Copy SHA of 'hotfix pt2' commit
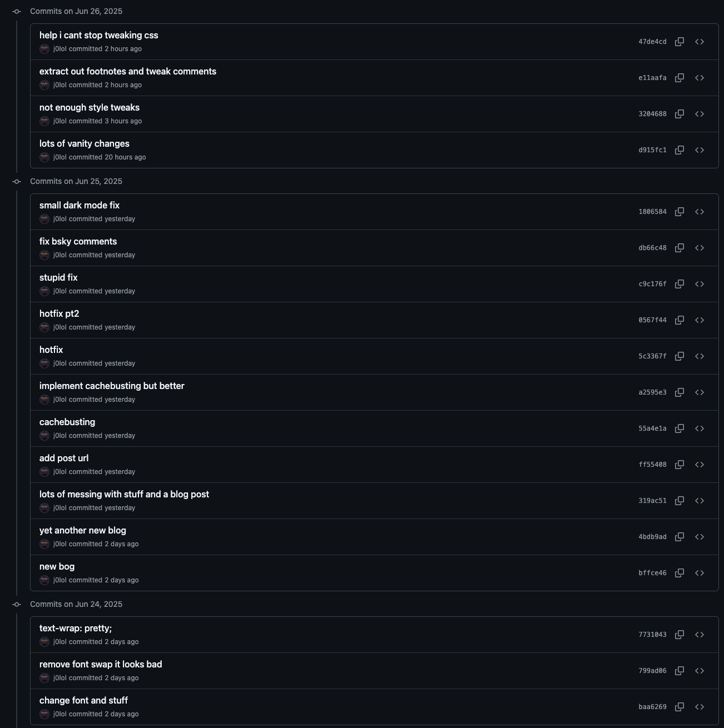The image size is (724, 728). 679,320
